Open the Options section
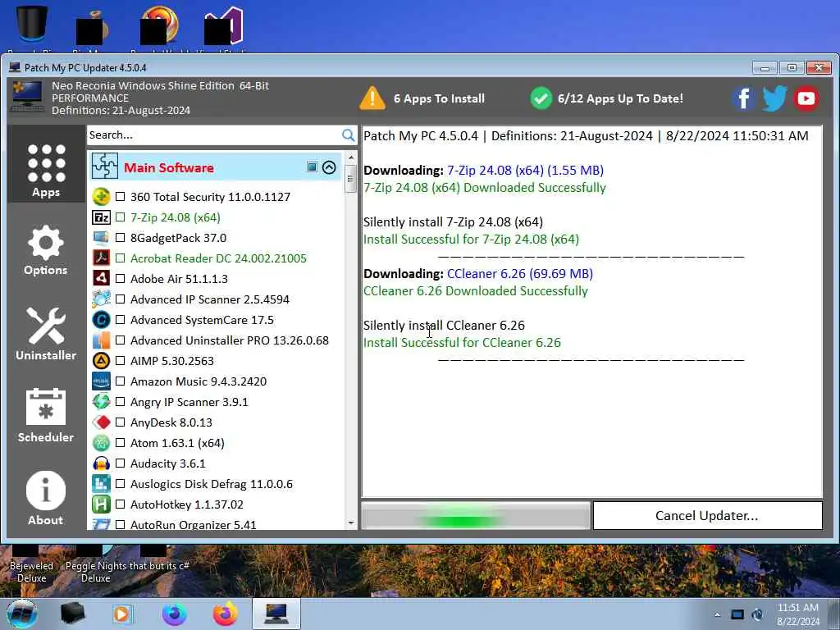 pos(46,250)
